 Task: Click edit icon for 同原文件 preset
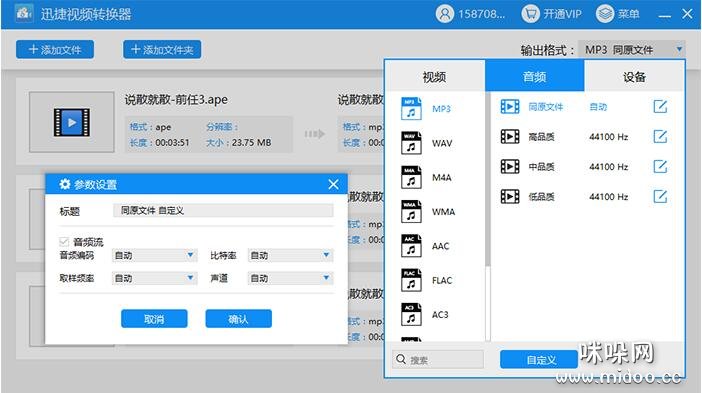pos(660,107)
